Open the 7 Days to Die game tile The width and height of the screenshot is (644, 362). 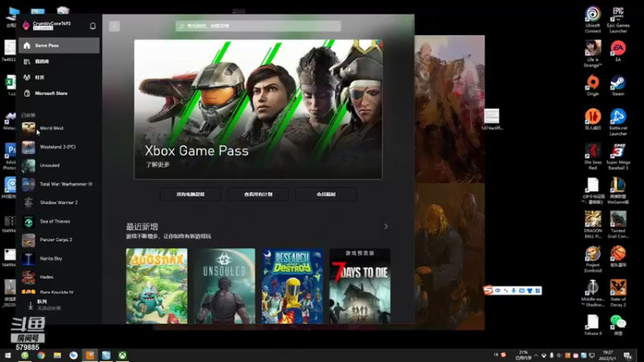pyautogui.click(x=360, y=286)
